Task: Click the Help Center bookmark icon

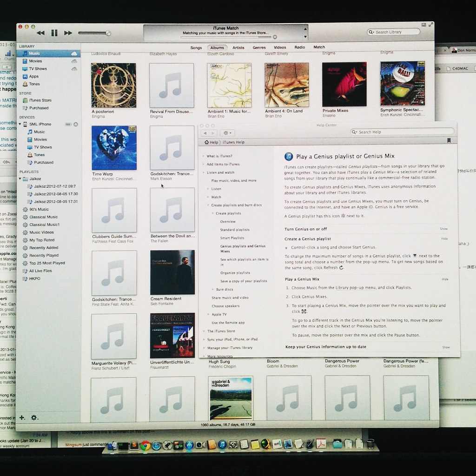Action: tap(449, 140)
